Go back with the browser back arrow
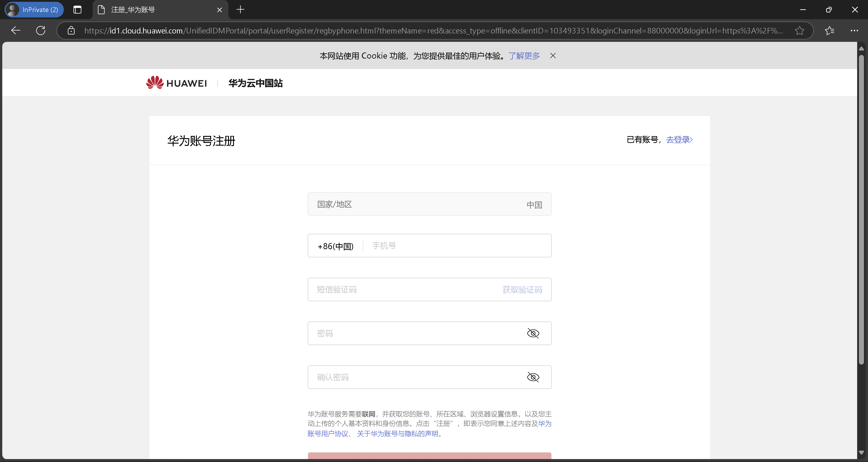Screen dimensions: 868x462 (16, 31)
